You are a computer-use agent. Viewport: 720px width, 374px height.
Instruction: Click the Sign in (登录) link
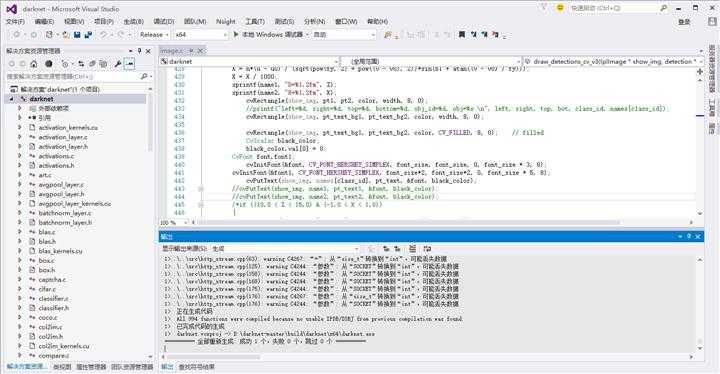[684, 22]
